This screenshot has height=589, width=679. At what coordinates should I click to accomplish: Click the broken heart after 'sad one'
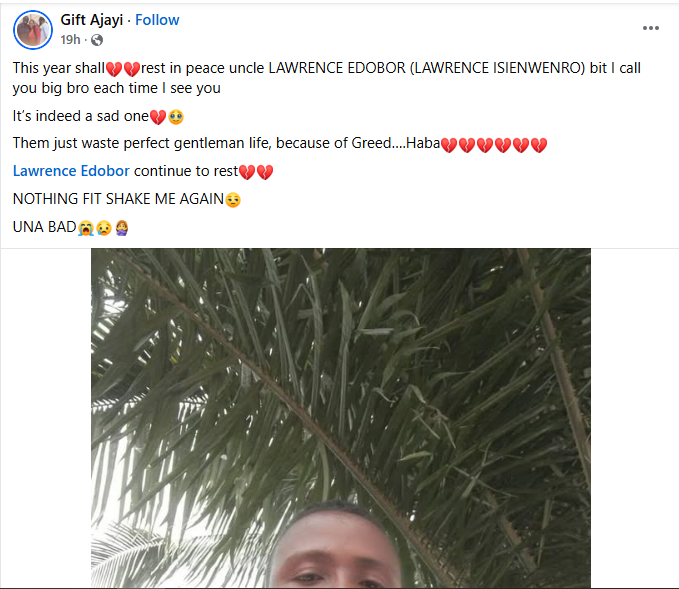[158, 117]
